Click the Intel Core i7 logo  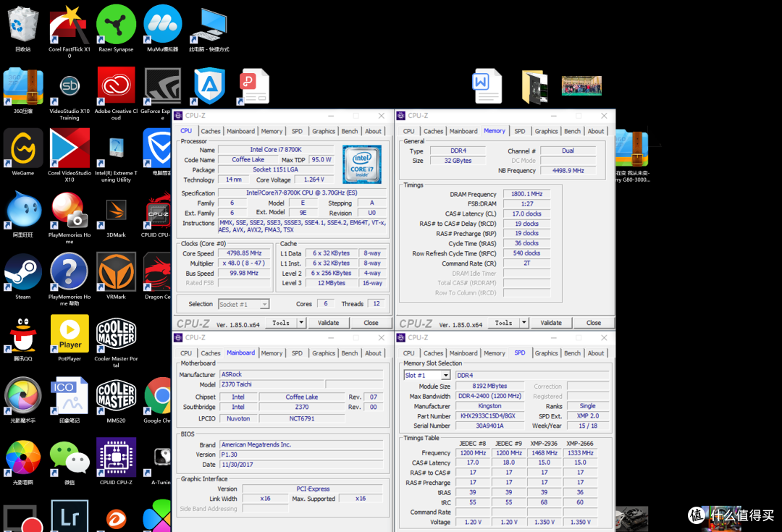click(362, 164)
